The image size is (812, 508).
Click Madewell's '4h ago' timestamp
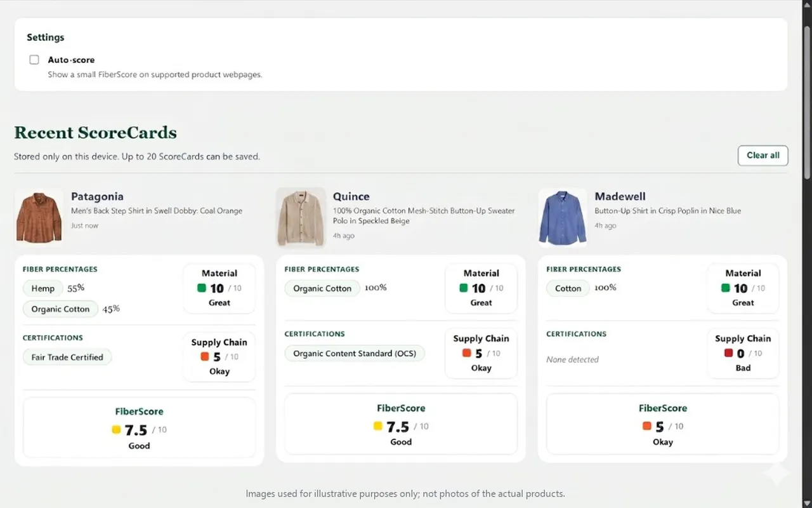pos(605,225)
